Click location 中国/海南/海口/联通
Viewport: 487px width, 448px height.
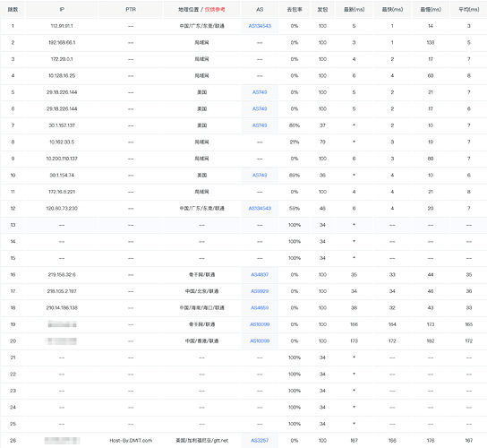tap(202, 308)
